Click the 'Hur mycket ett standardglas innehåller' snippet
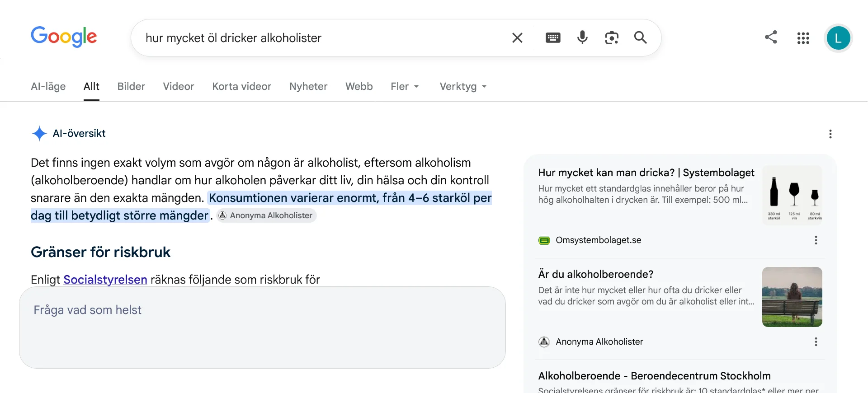Screen dimensions: 868x393 643,194
